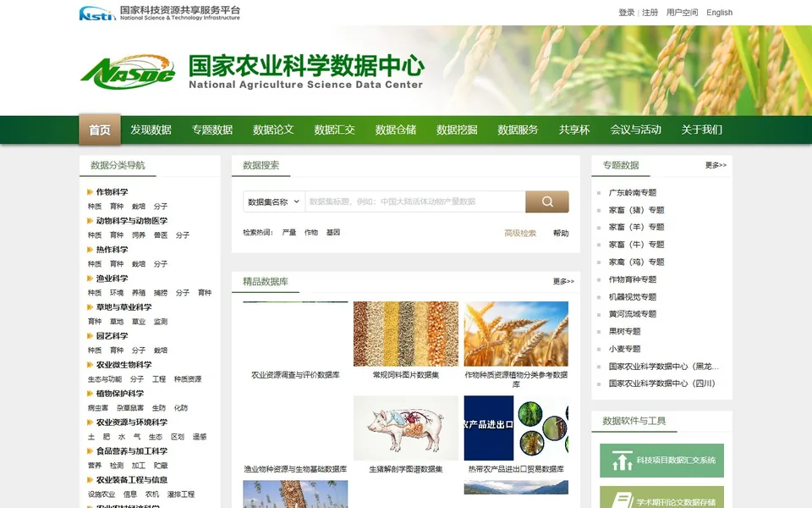Switch site language to English
The height and width of the screenshot is (508, 812).
[x=719, y=13]
